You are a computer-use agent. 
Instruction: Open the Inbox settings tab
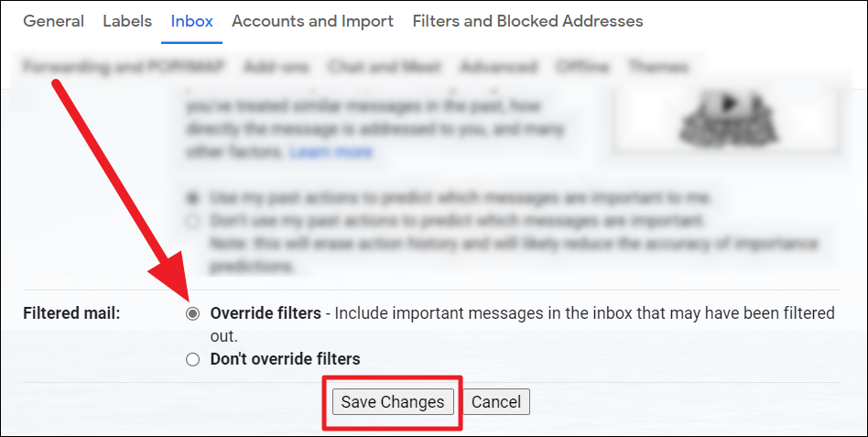click(x=191, y=21)
